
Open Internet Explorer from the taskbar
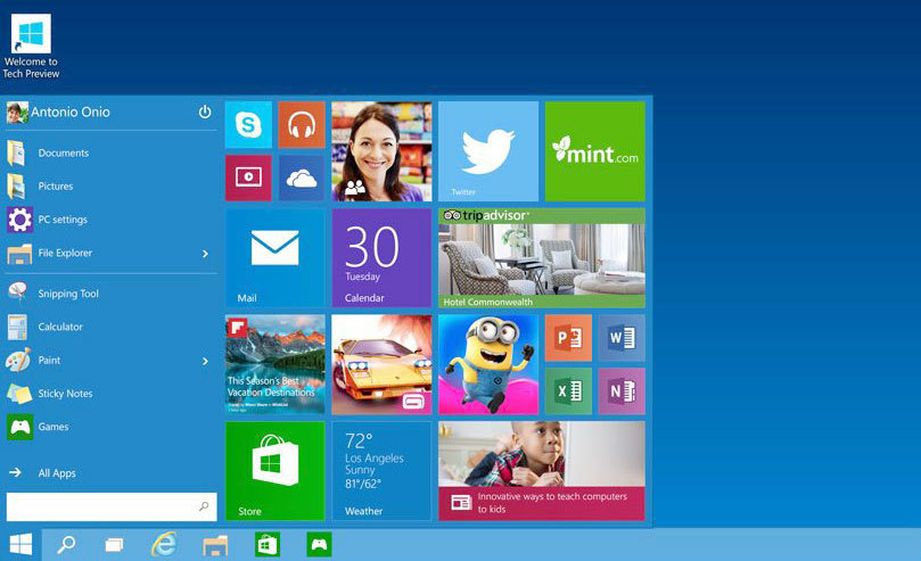[x=164, y=545]
